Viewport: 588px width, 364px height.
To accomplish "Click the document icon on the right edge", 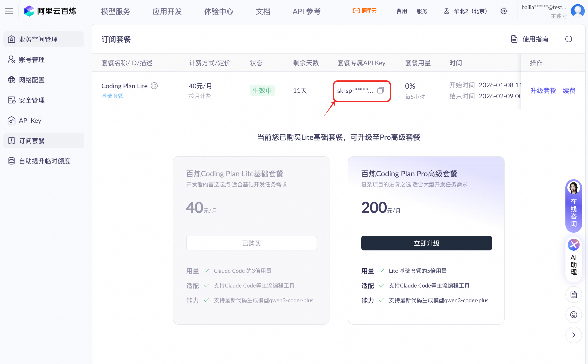I will pos(573,294).
